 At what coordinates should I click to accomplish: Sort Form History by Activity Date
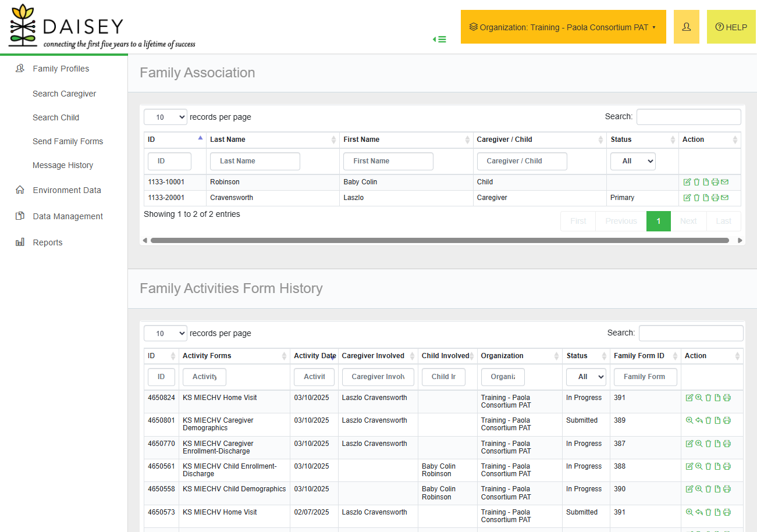(315, 356)
